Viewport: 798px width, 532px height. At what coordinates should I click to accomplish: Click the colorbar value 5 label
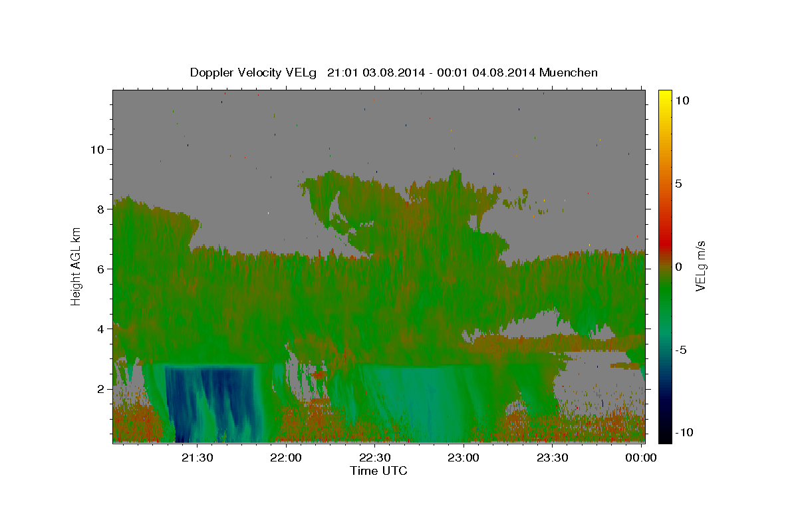coord(678,184)
